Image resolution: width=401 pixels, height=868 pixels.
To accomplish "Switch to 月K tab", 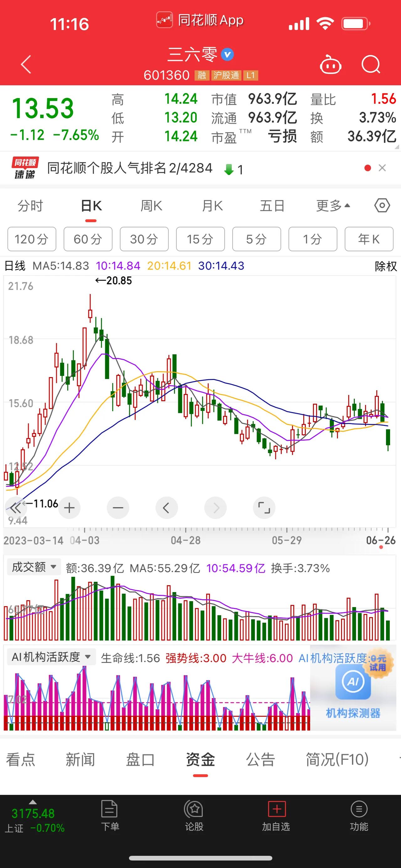I will 212,206.
